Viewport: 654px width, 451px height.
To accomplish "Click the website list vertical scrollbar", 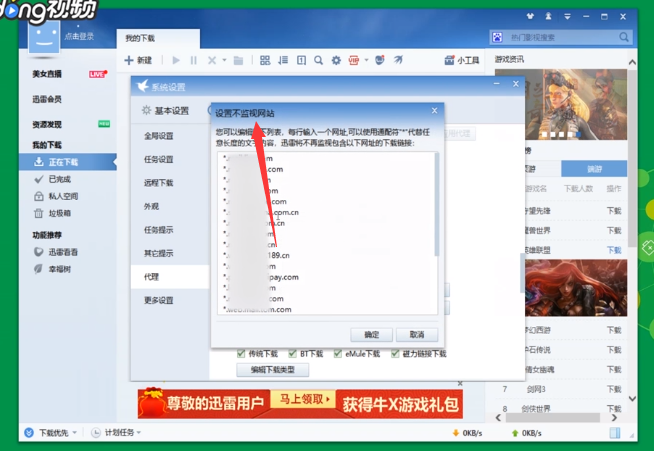I will coord(436,204).
